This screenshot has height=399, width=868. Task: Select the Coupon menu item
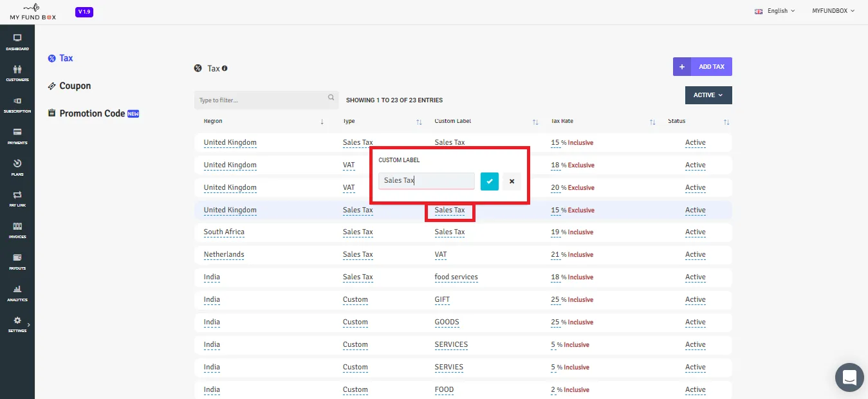69,86
